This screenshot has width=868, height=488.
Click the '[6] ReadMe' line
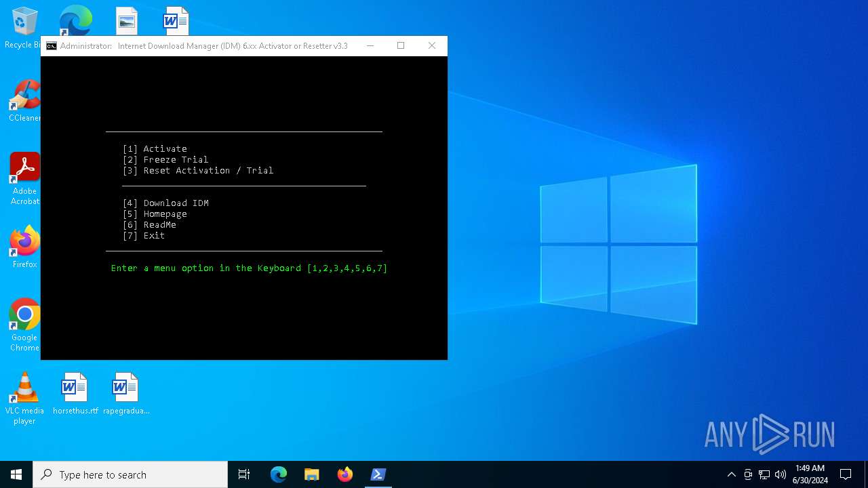[x=149, y=225]
